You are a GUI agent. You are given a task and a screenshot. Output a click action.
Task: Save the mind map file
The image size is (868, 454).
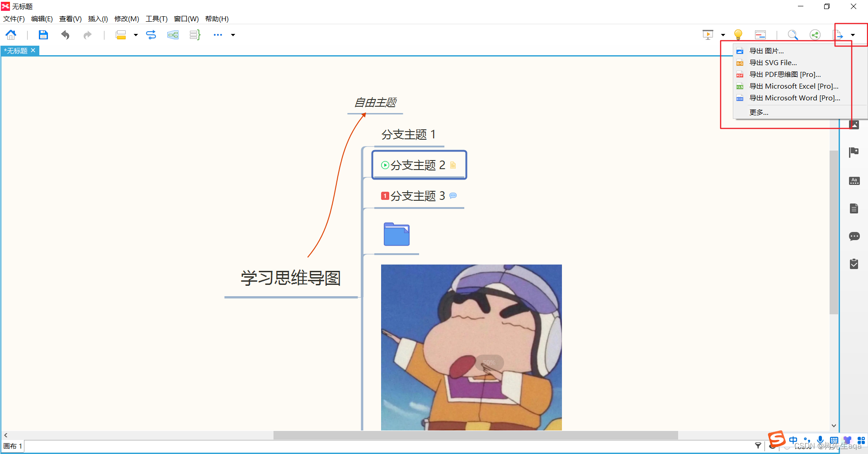point(43,35)
